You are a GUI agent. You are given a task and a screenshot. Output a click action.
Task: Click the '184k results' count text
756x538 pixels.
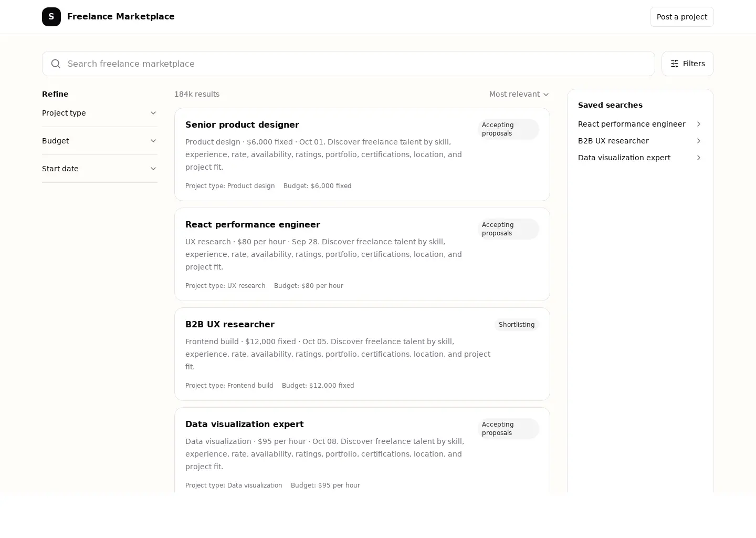tap(197, 94)
